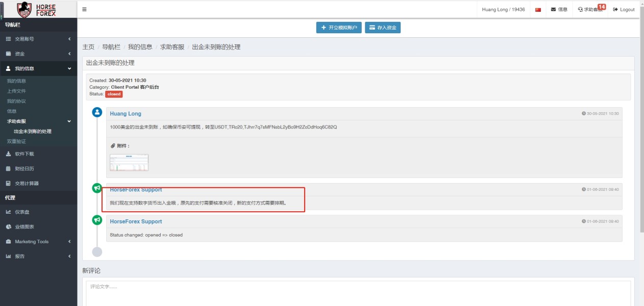
Task: Expand 报告 sidebar chevron
Action: pyautogui.click(x=69, y=257)
